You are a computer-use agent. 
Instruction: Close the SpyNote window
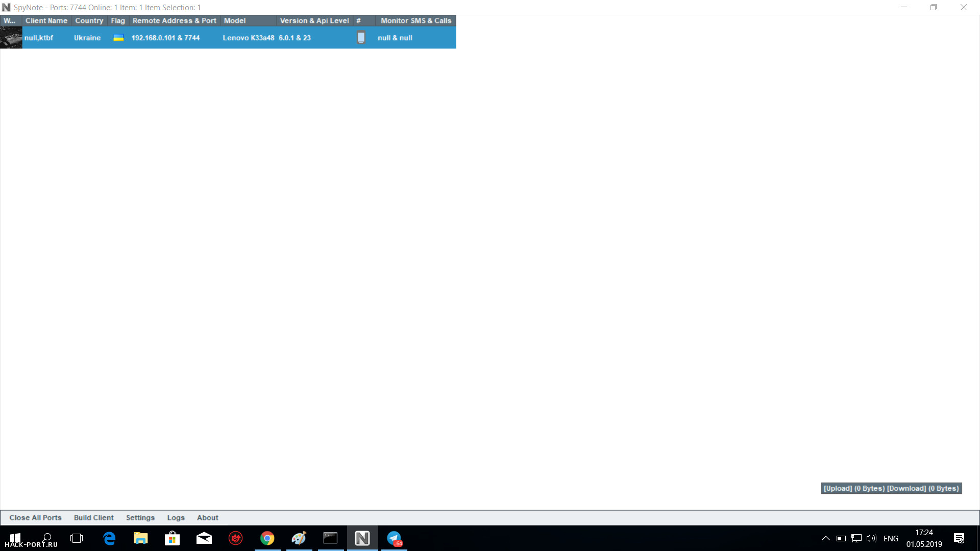tap(964, 7)
